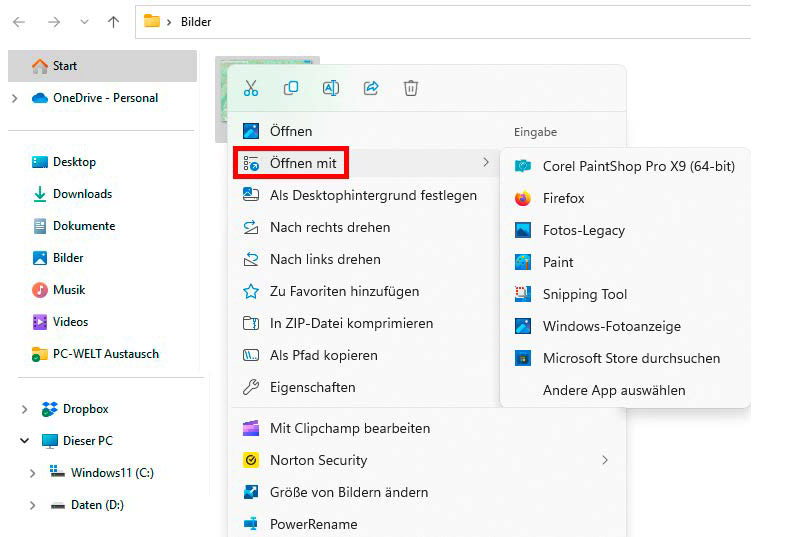Open recent locations dropdown chevron
788x537 pixels.
(x=84, y=22)
